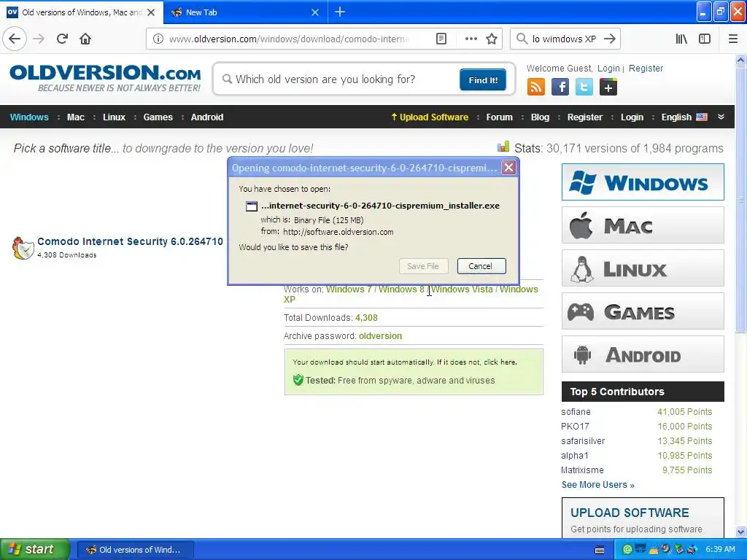Show site information icon in address bar

pyautogui.click(x=158, y=39)
